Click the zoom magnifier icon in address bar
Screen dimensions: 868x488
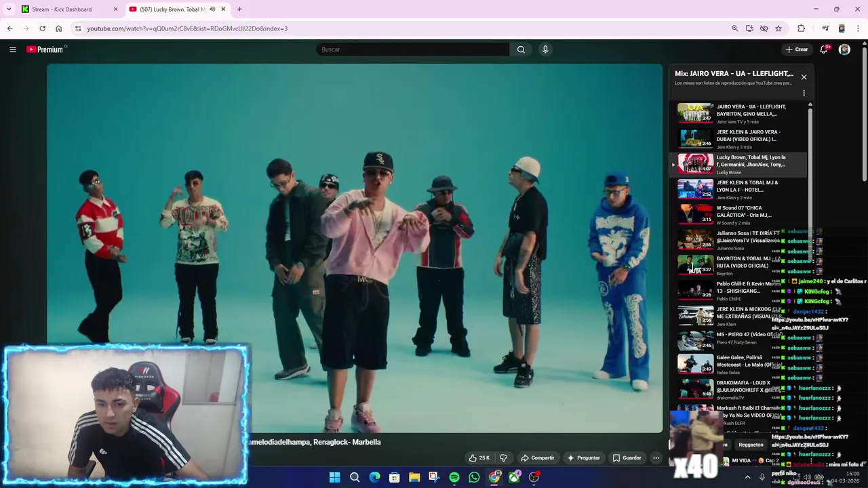[x=734, y=28]
